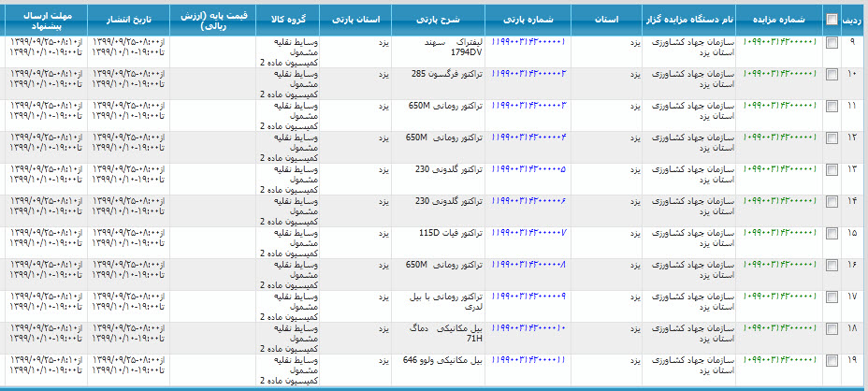This screenshot has height=391, width=868.
Task: Open the party number link for Volvo 646
Action: pyautogui.click(x=528, y=360)
